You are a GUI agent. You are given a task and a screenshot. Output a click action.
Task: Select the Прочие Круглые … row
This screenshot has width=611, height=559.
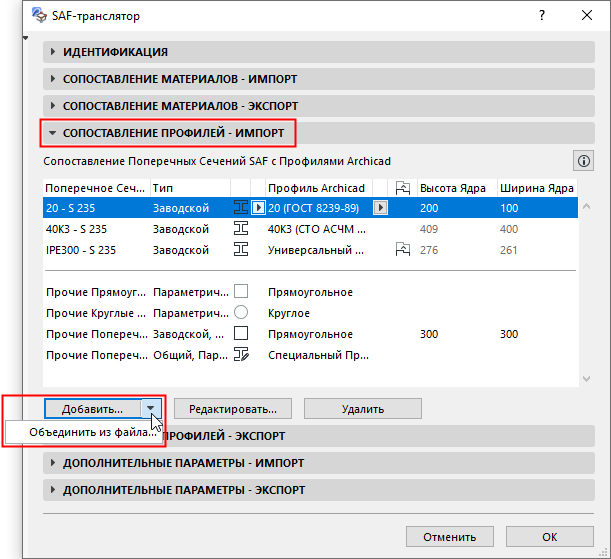coord(310,313)
